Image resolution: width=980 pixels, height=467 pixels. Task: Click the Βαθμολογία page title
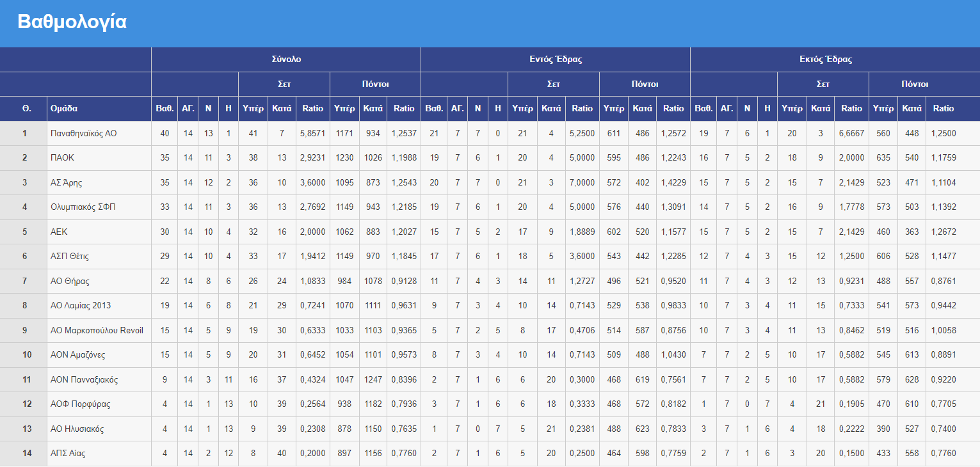coord(72,22)
